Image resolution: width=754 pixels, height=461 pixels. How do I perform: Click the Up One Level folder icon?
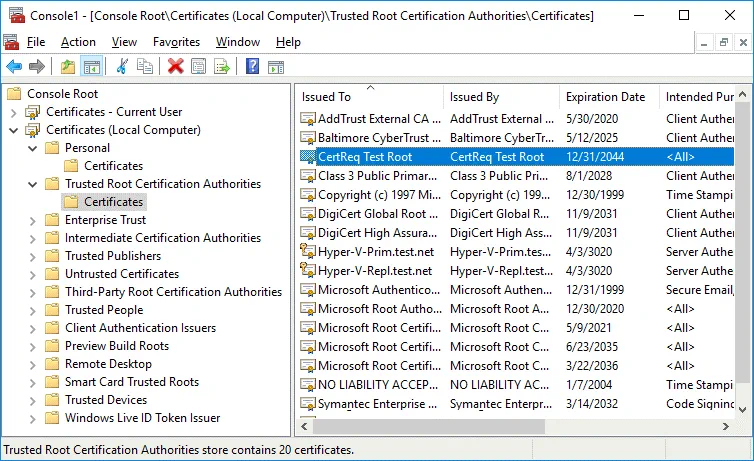(68, 66)
